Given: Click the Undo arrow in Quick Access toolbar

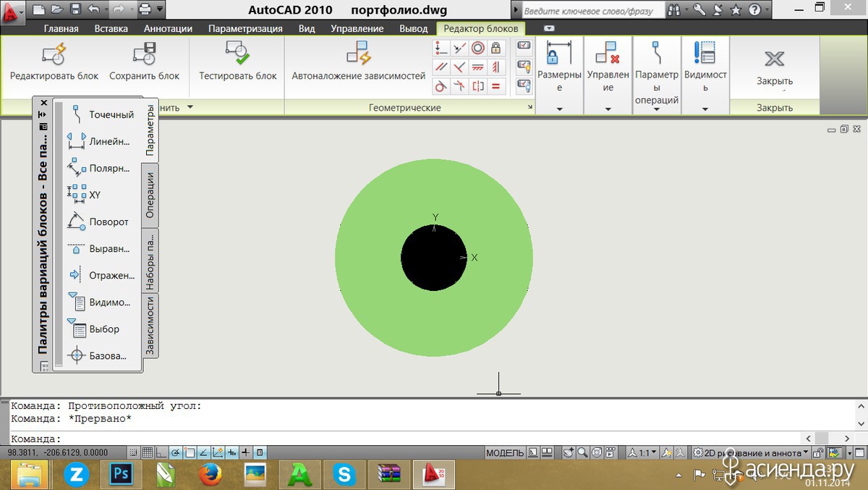Looking at the screenshot, I should tap(95, 9).
